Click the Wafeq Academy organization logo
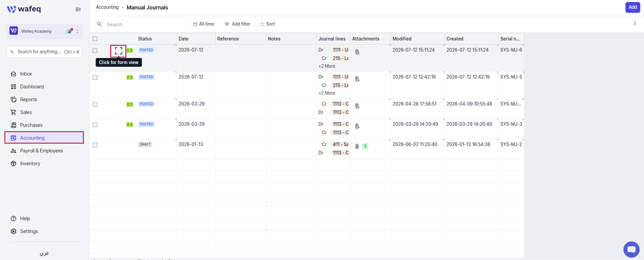Image resolution: width=644 pixels, height=260 pixels. (14, 31)
